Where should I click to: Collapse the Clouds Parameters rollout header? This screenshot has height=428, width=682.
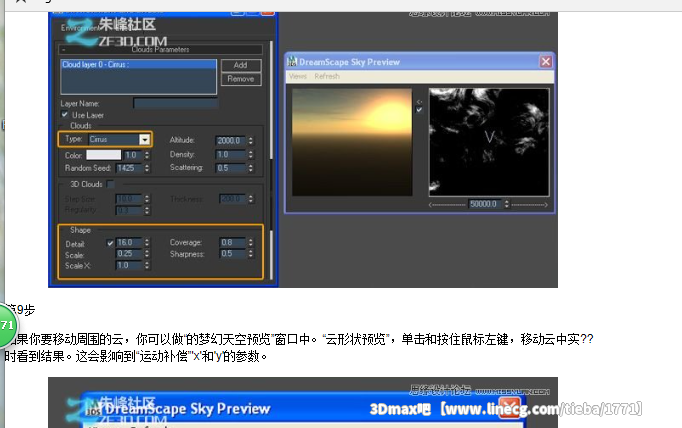point(160,50)
